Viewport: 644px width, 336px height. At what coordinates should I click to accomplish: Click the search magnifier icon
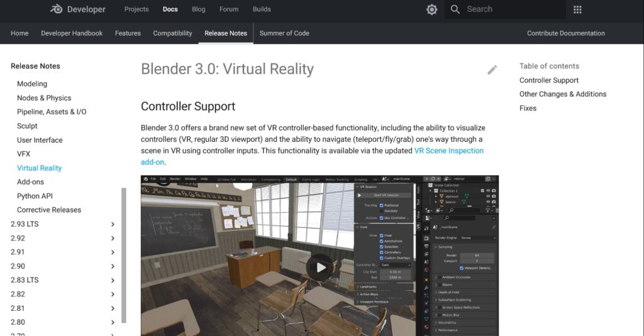pyautogui.click(x=455, y=9)
